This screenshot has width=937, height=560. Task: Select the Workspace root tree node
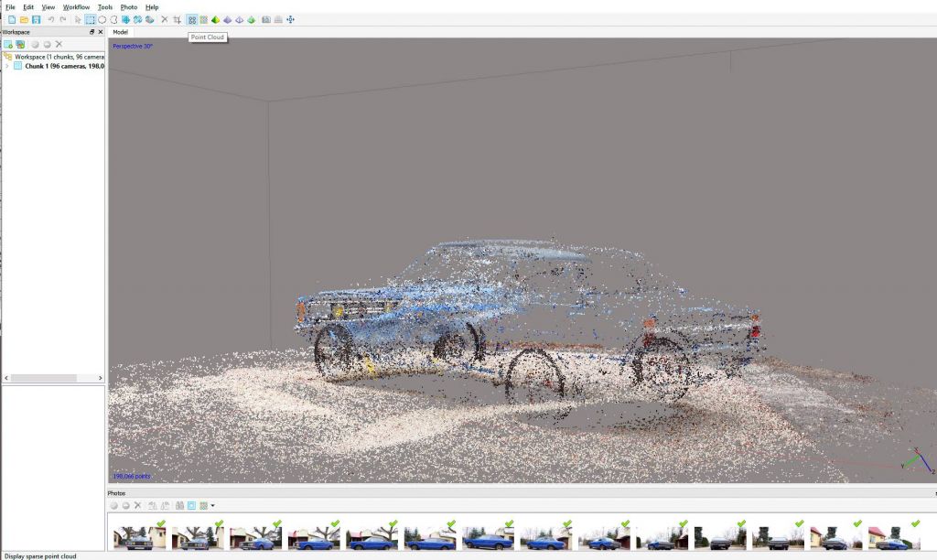[55, 56]
